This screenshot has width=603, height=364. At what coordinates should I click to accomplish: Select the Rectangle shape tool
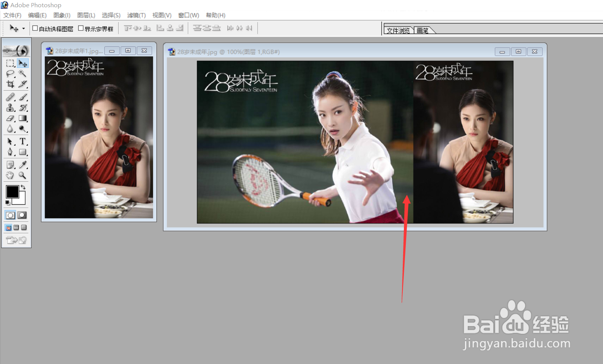tap(23, 152)
